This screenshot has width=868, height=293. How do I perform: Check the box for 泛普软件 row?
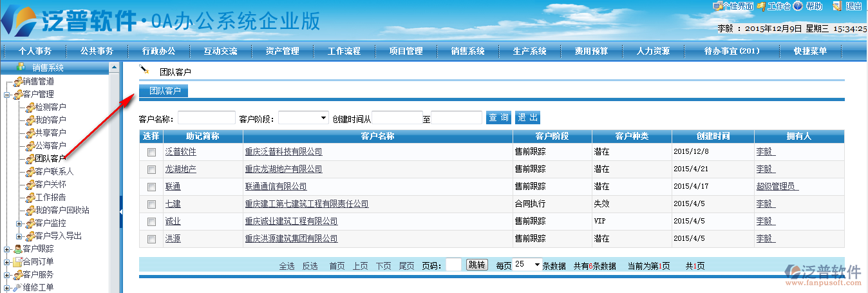pos(151,152)
